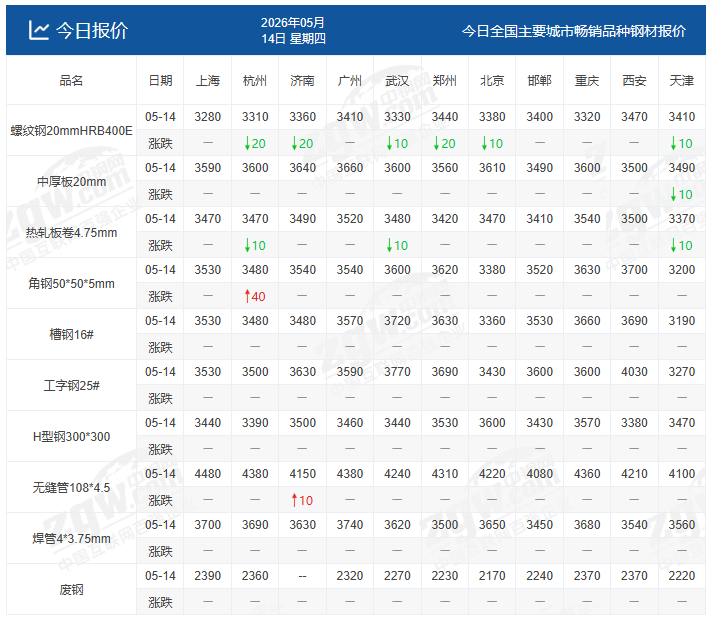This screenshot has width=714, height=620.
Task: Click the date 2026年05月14日 星期四
Action: (293, 30)
